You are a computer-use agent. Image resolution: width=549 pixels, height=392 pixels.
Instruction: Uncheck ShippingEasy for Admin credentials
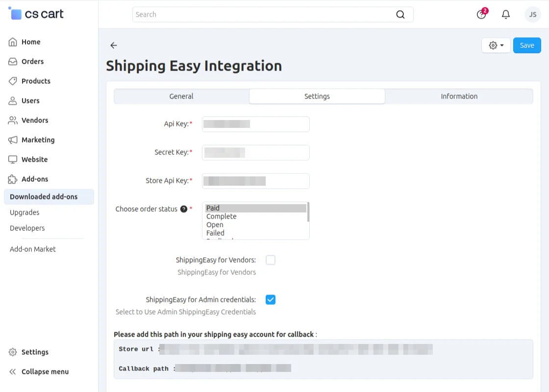(270, 299)
